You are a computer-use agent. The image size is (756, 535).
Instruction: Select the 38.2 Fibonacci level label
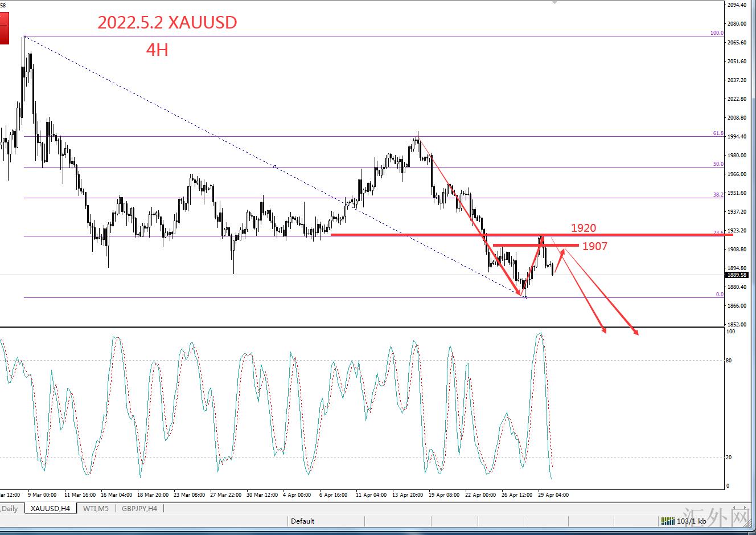[x=718, y=195]
